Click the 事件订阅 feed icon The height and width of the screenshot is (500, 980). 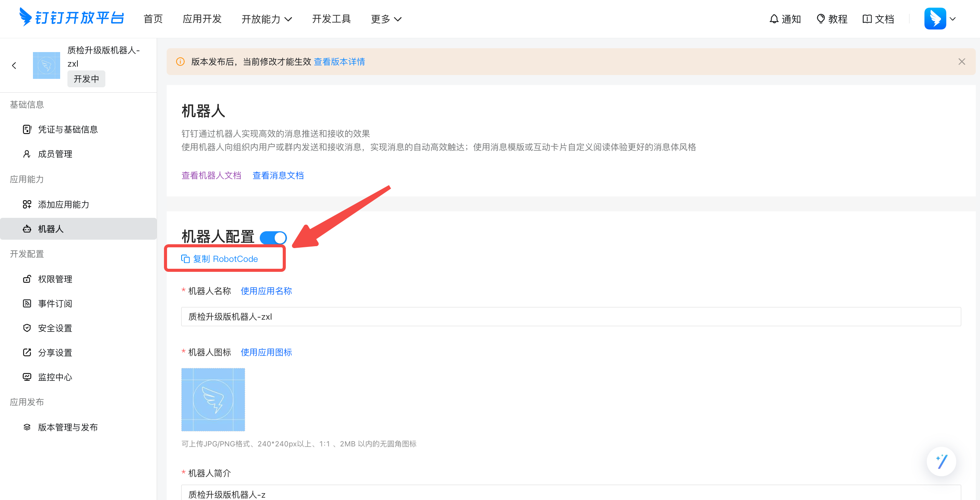(x=27, y=304)
